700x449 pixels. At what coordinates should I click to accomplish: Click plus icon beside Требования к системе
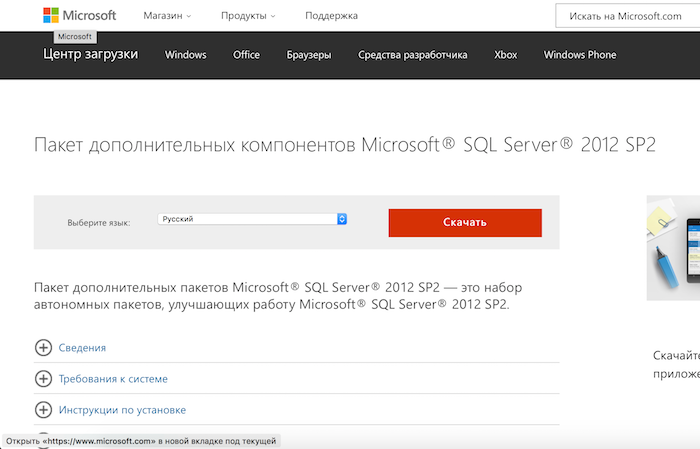pos(43,379)
